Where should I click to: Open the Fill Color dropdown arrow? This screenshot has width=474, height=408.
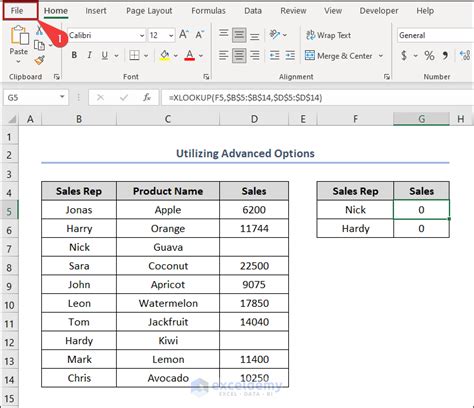[x=176, y=56]
